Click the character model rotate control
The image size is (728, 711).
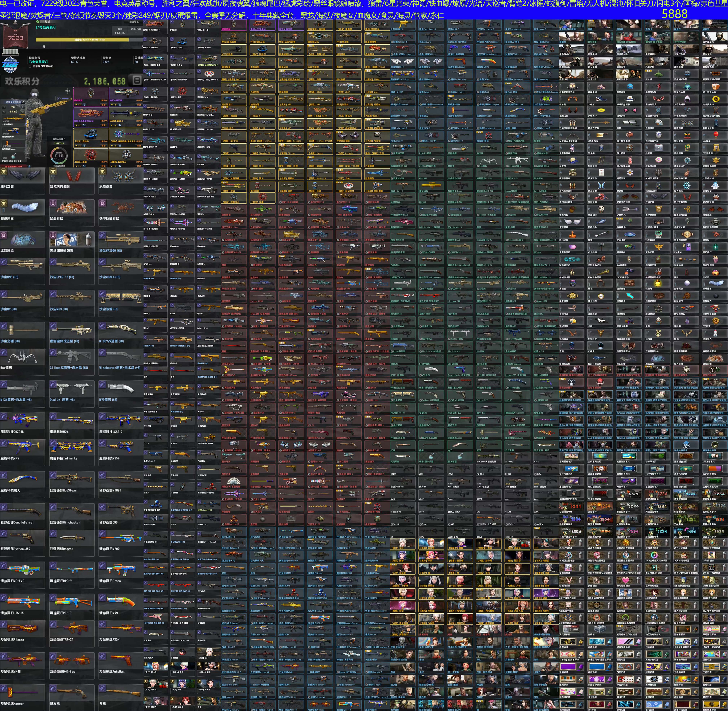[68, 91]
